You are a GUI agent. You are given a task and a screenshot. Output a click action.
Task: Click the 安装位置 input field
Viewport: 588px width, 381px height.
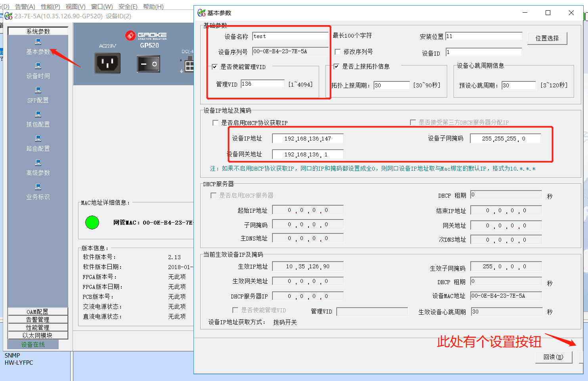[484, 36]
